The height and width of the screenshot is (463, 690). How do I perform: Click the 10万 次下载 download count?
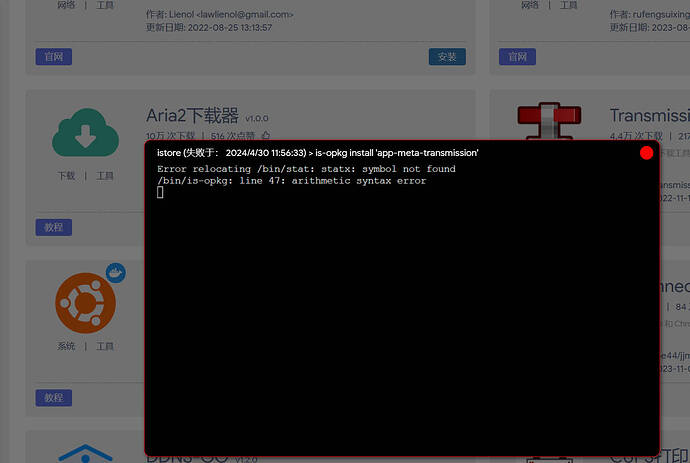(170, 136)
